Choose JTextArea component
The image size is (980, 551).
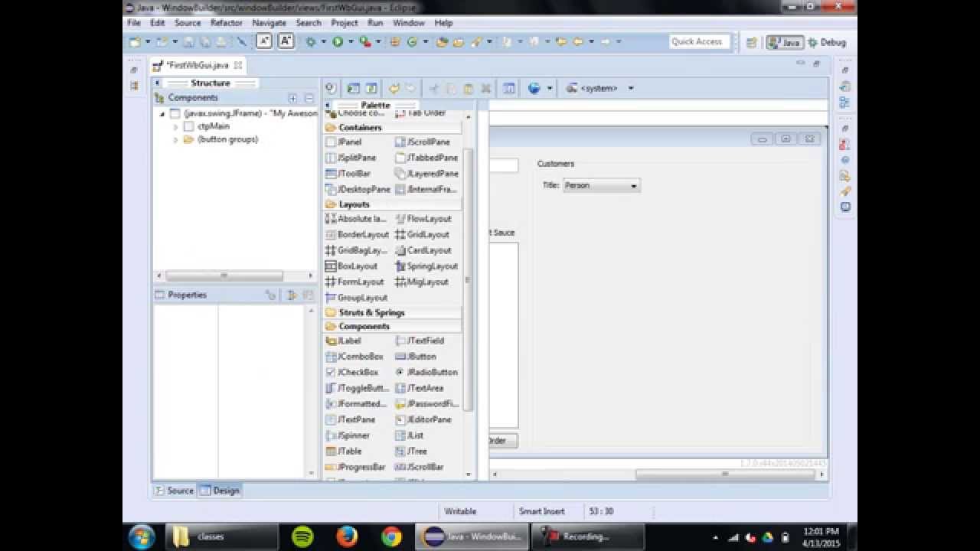(419, 388)
